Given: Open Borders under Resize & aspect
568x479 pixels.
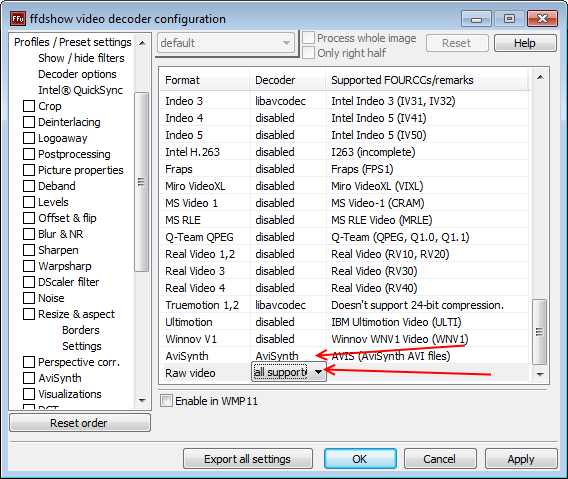Looking at the screenshot, I should point(80,330).
